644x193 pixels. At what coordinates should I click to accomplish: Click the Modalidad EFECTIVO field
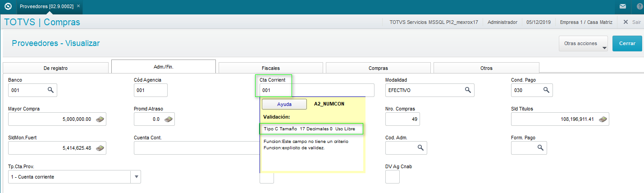coord(430,90)
